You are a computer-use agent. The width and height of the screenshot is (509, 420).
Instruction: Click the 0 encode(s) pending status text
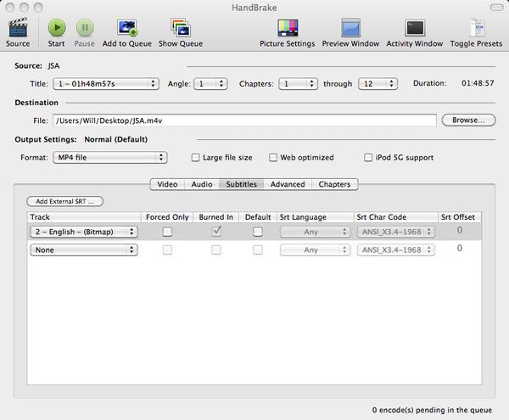pos(432,411)
